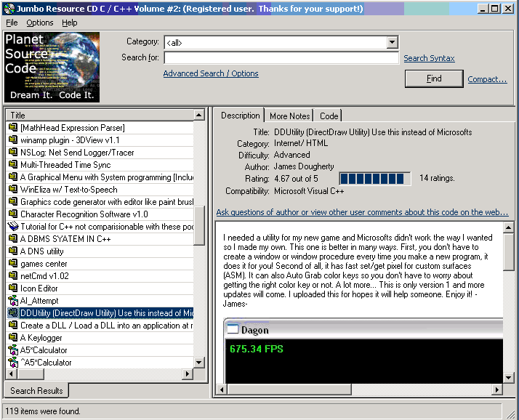
Task: Click icon beside Create a DLL entry
Action: click(x=13, y=325)
